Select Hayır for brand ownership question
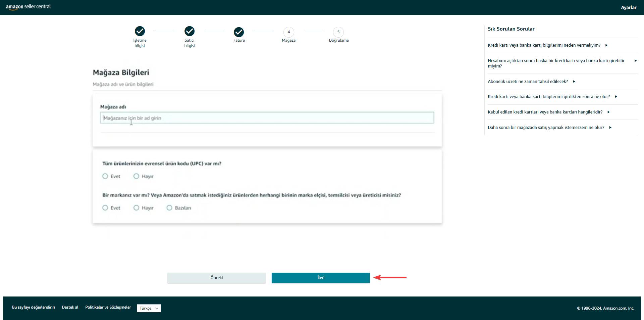This screenshot has height=320, width=644. pos(136,208)
